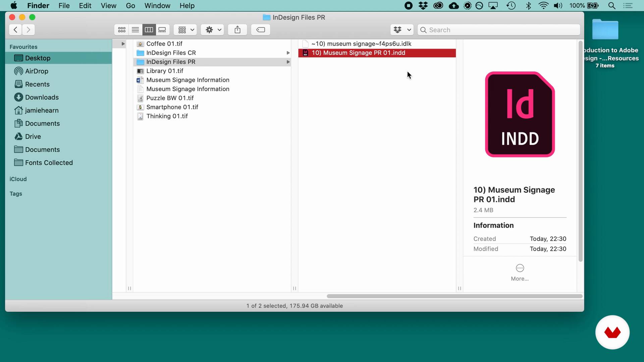
Task: Click the AirDrop sidebar icon
Action: coord(18,71)
